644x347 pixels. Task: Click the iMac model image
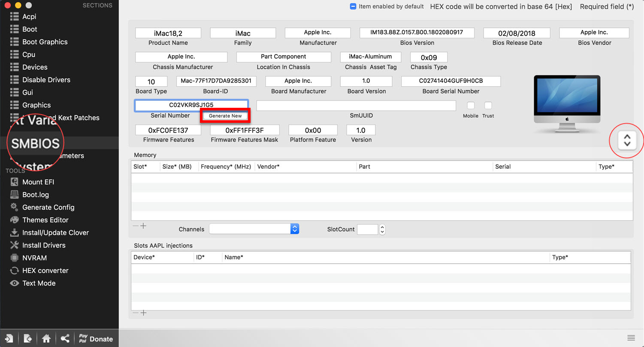(567, 105)
